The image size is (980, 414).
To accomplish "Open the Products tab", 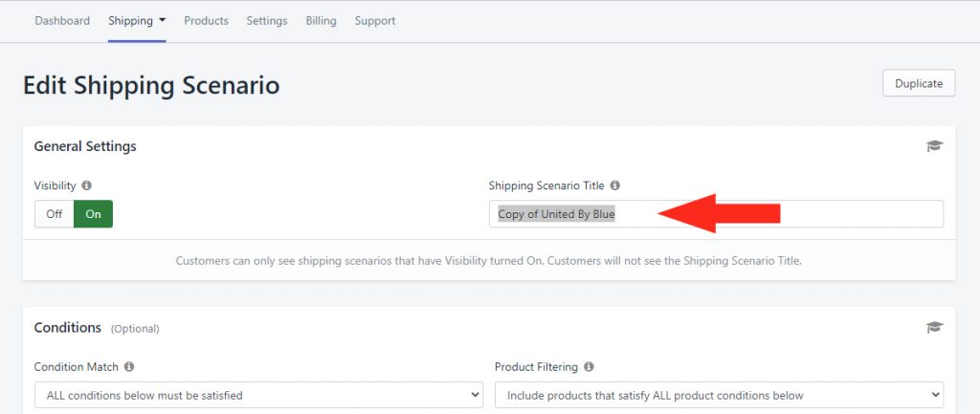I will [207, 21].
